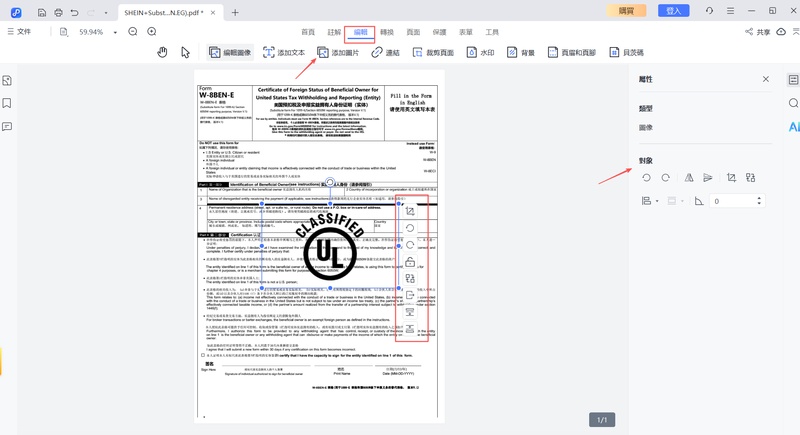Select the hand pan tool
The height and width of the screenshot is (435, 800).
(162, 52)
